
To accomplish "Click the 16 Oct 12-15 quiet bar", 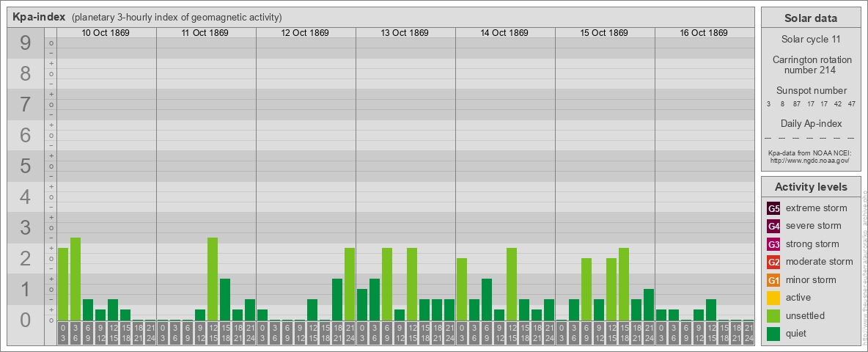I will [711, 310].
